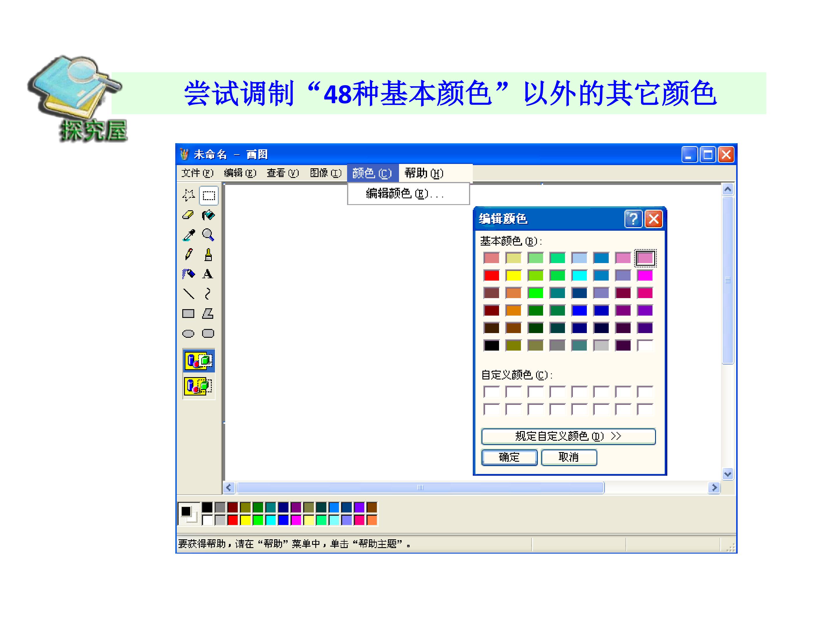Viewport: 840px width, 630px height.
Task: Choose black in bottom color palette
Action: coord(207,507)
